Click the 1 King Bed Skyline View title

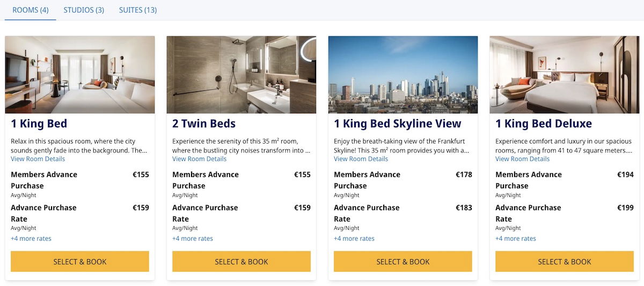pyautogui.click(x=398, y=124)
